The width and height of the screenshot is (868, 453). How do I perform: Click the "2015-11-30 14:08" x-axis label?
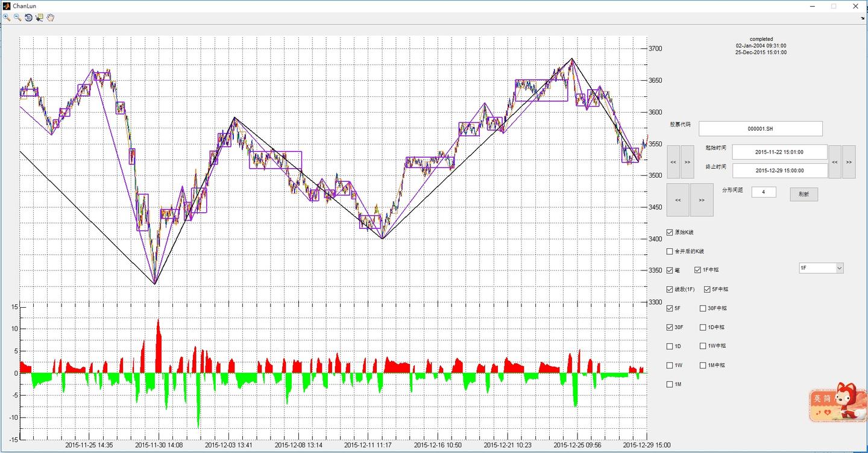[x=159, y=446]
